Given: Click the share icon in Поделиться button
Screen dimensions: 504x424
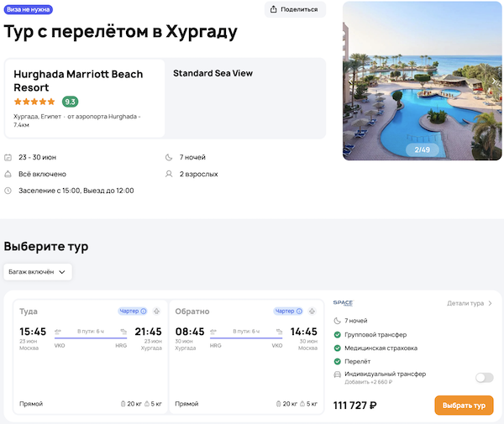Looking at the screenshot, I should coord(276,10).
